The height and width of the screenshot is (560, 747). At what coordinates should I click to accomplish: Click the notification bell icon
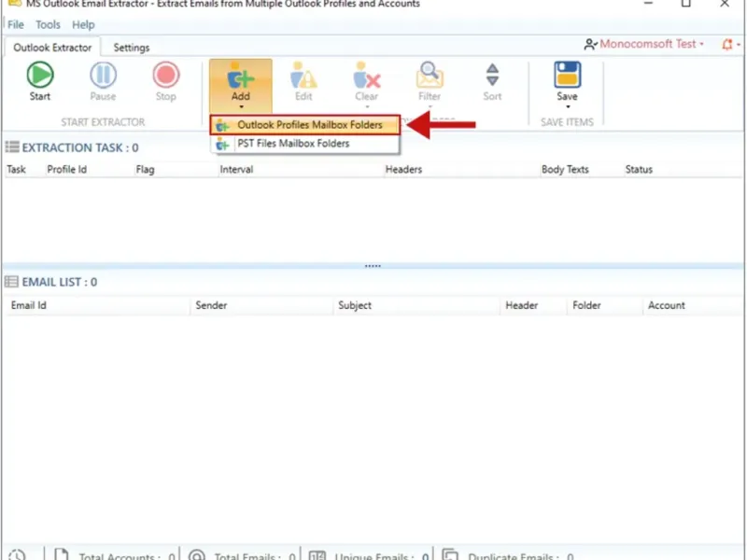coord(727,44)
